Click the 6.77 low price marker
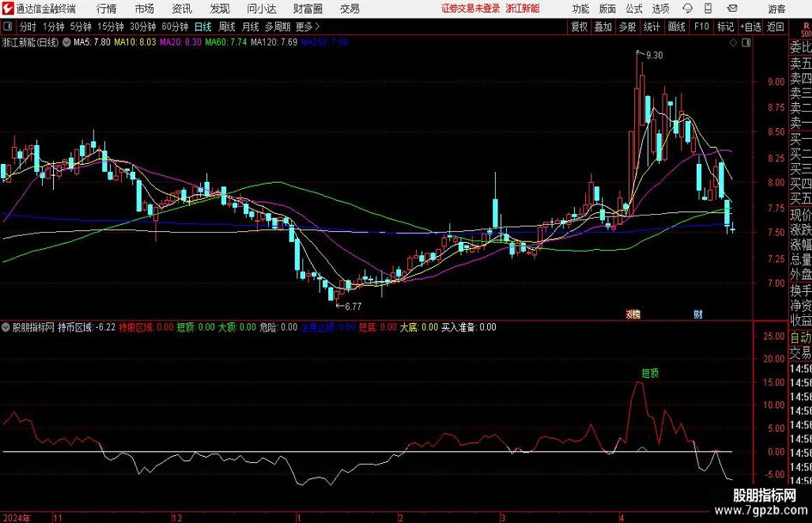This screenshot has width=812, height=523. coord(353,307)
